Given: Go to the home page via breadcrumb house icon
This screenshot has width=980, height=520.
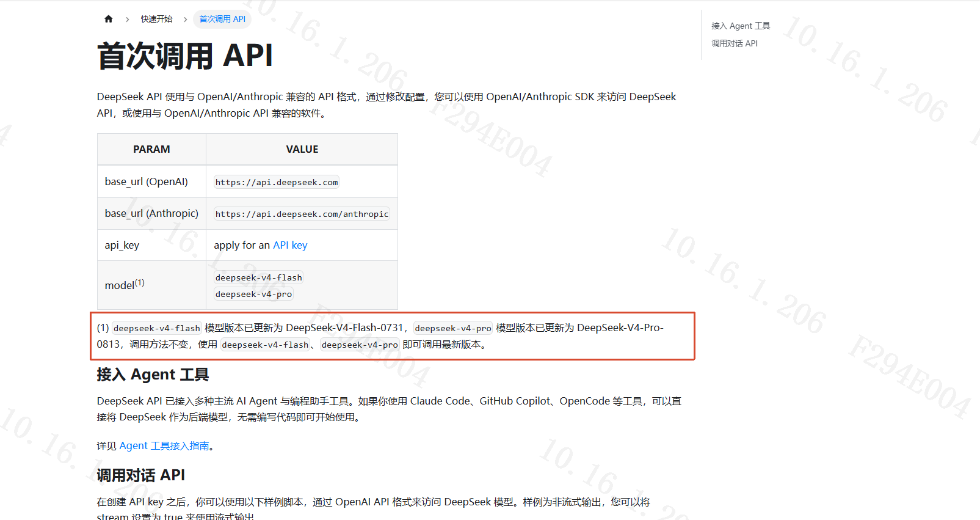Looking at the screenshot, I should (x=109, y=19).
